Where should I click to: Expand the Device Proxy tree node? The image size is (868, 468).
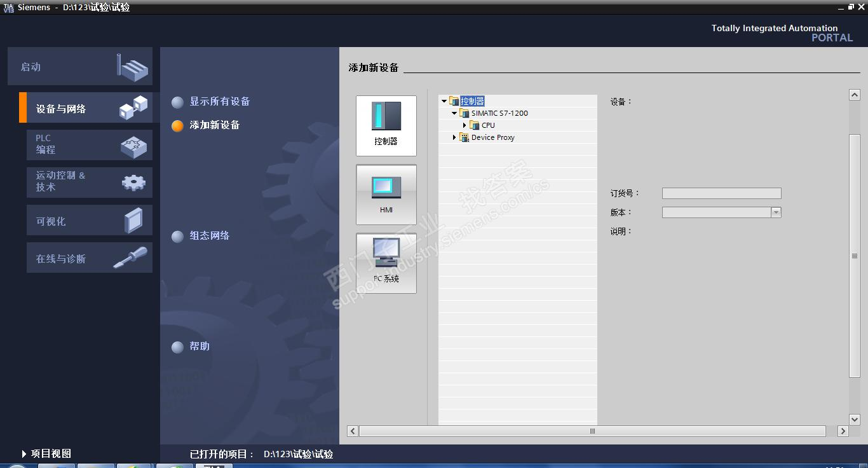tap(454, 137)
